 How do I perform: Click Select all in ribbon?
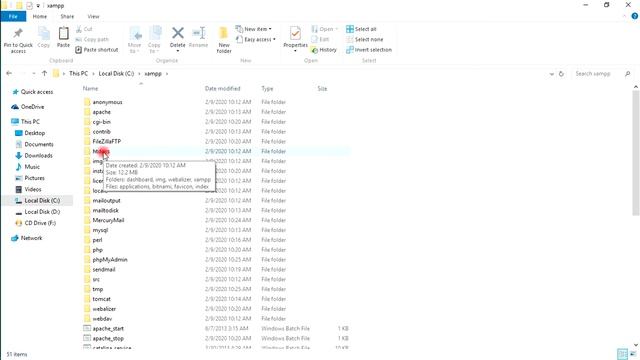click(x=361, y=29)
